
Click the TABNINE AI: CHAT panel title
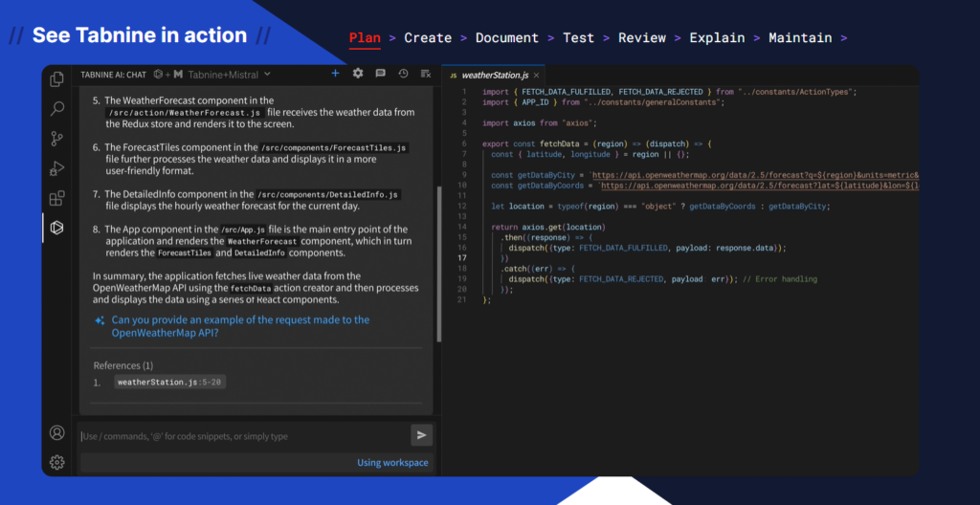(x=113, y=75)
